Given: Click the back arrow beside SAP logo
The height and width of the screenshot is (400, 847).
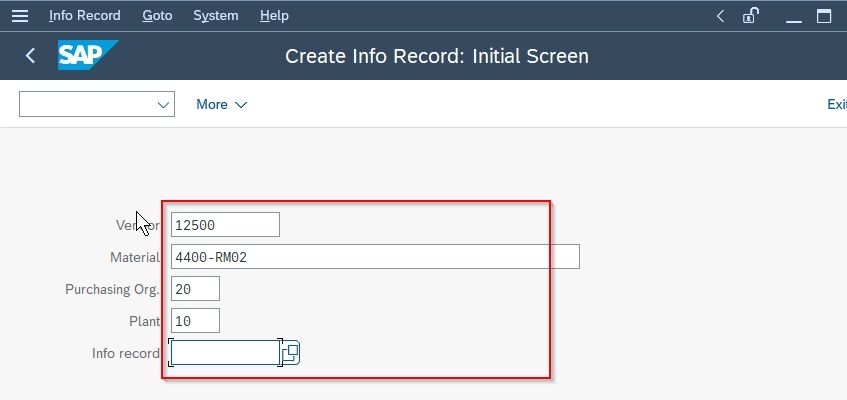Looking at the screenshot, I should [30, 55].
